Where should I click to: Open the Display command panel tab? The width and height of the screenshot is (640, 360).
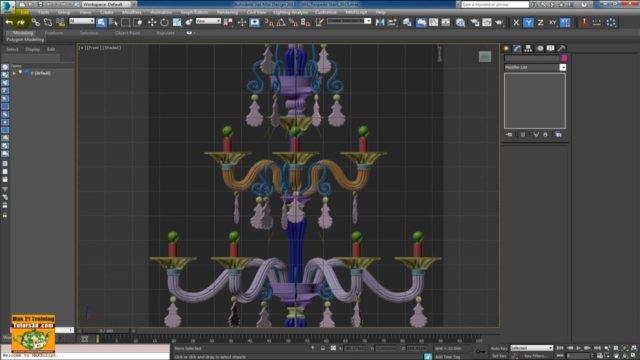(551, 48)
